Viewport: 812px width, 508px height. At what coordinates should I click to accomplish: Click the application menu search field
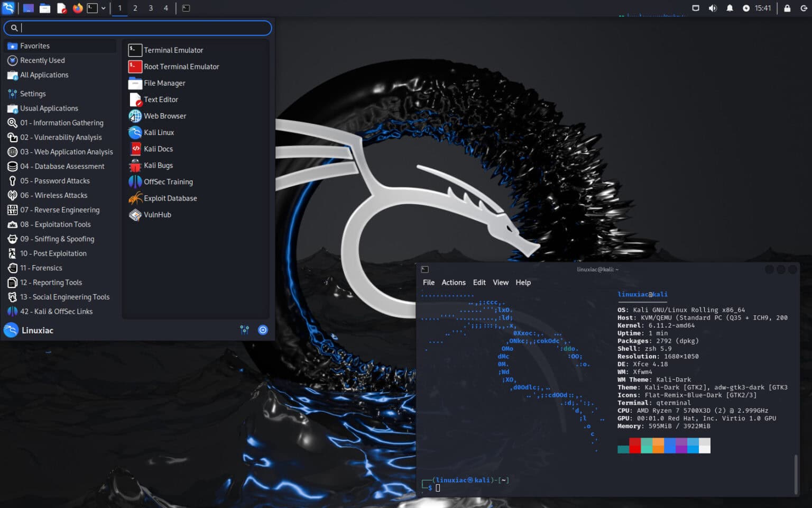click(x=137, y=28)
